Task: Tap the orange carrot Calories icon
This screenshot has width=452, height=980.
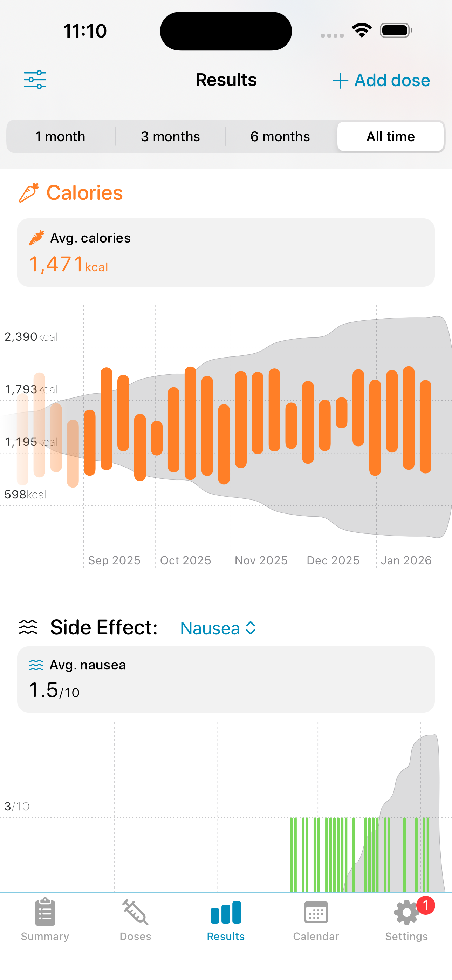Action: pyautogui.click(x=29, y=192)
